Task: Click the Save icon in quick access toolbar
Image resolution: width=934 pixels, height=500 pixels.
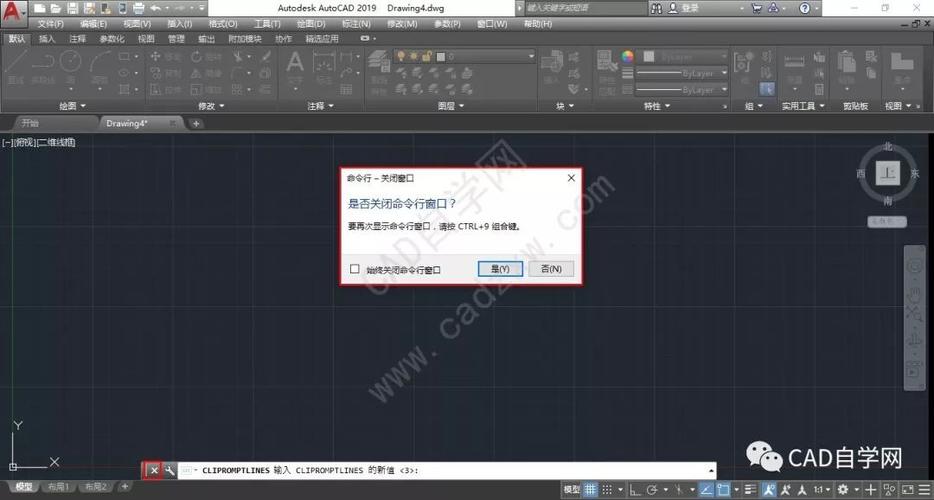Action: coord(72,8)
